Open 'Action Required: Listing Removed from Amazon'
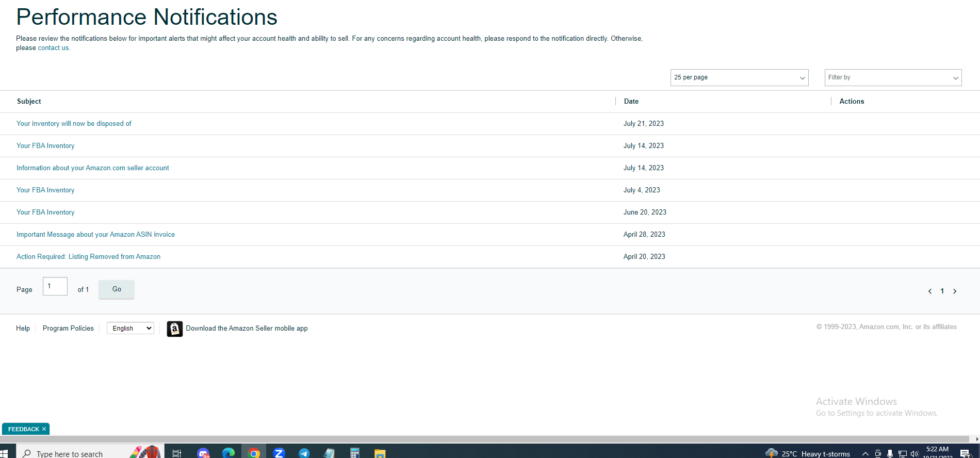980x458 pixels. click(88, 257)
